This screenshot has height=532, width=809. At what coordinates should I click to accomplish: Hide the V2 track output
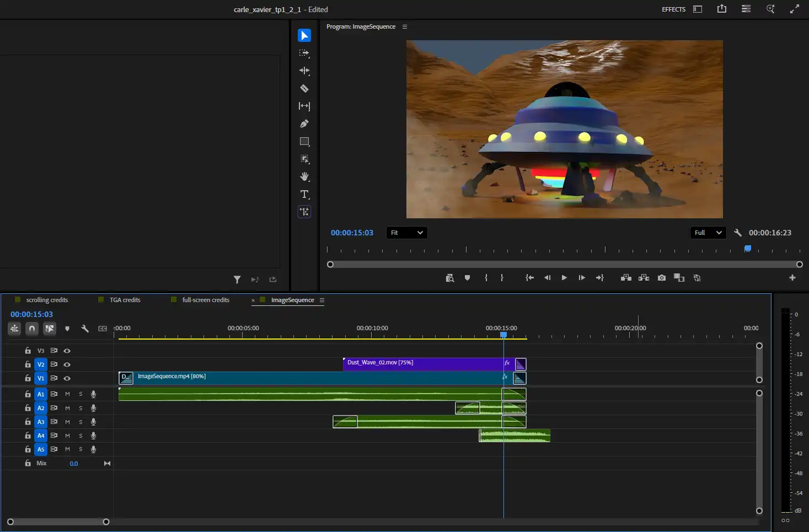(x=67, y=364)
